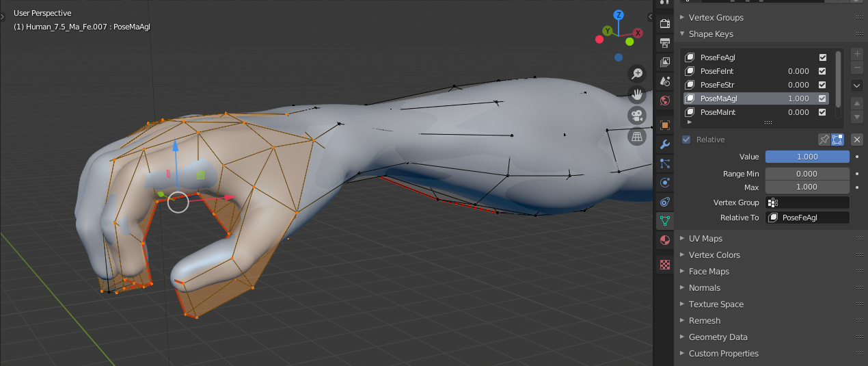
Task: Clear shape keys with X button
Action: pyautogui.click(x=857, y=140)
